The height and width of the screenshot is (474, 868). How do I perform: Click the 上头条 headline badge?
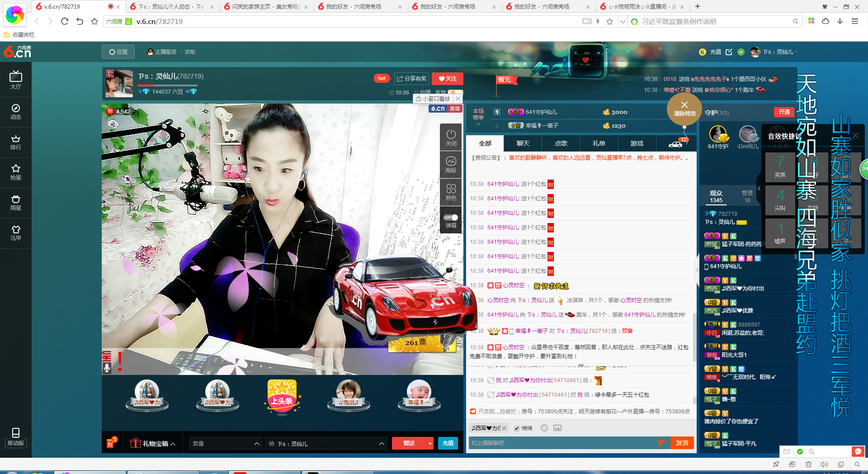coord(282,396)
